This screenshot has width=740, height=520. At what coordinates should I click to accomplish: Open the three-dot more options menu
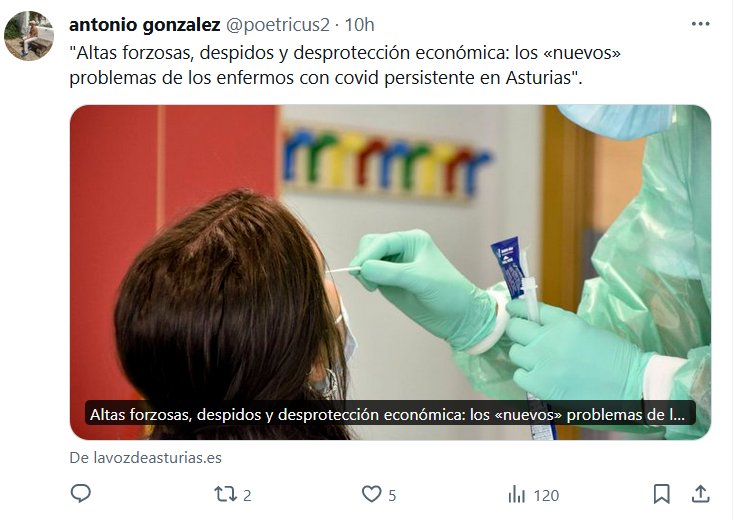click(700, 24)
